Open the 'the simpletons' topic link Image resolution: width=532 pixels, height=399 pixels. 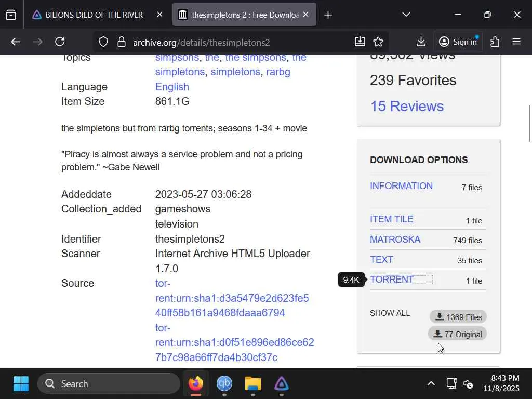click(x=231, y=64)
